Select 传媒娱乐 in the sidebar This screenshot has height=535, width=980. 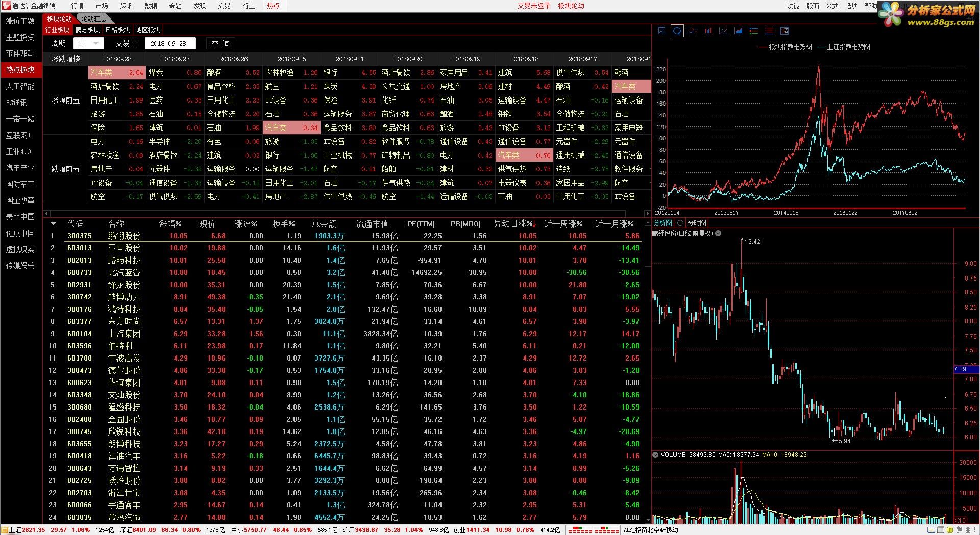point(20,266)
